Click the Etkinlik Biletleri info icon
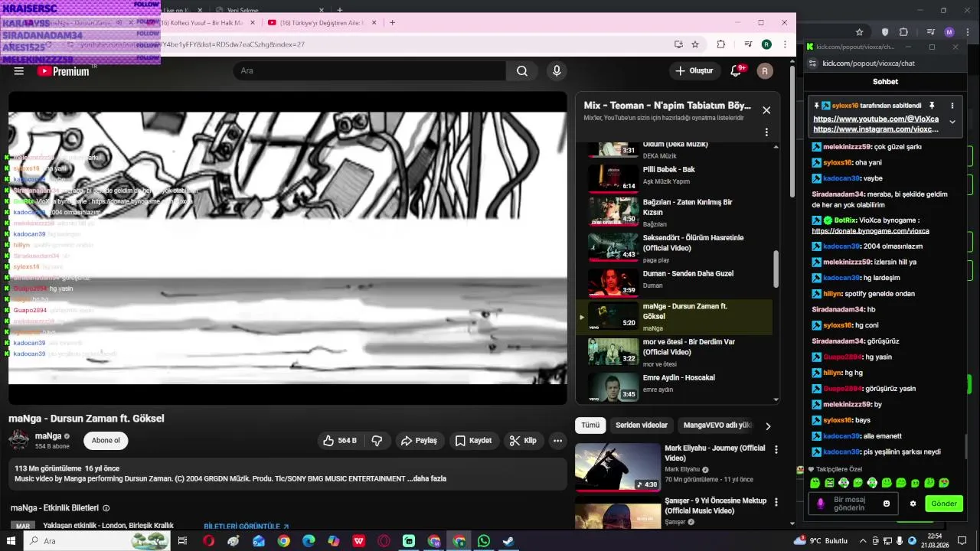The image size is (980, 551). coord(106,508)
